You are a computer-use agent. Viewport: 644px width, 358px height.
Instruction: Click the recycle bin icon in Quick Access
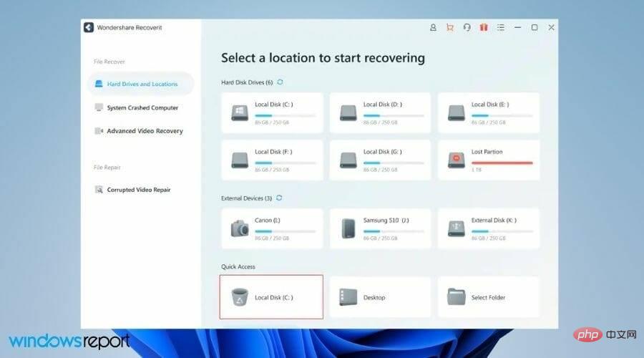click(240, 296)
